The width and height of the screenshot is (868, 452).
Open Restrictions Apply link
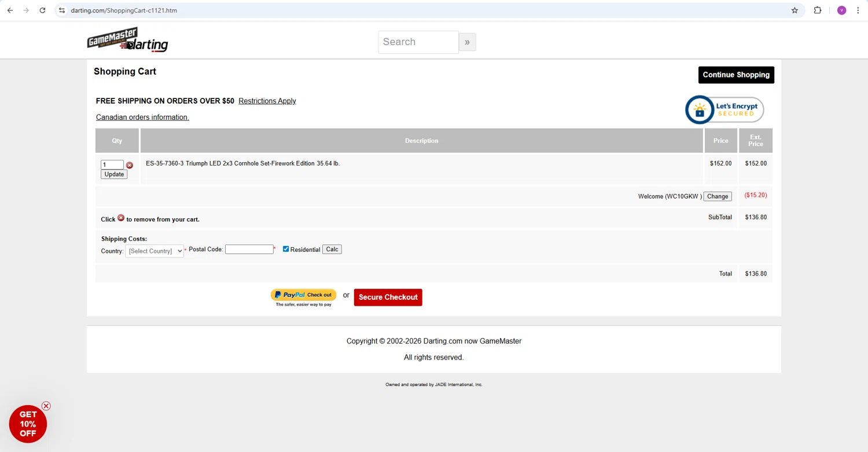click(267, 101)
